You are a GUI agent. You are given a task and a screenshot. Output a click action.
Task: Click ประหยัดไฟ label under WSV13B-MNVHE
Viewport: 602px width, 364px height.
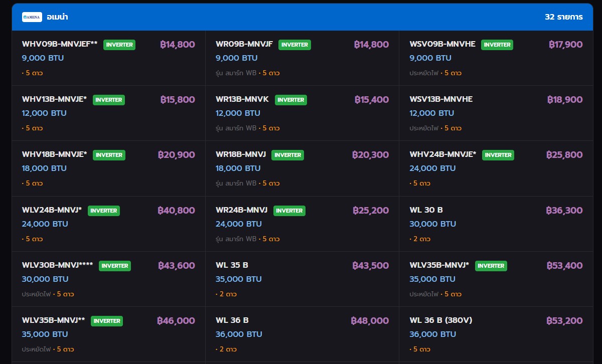coord(424,128)
